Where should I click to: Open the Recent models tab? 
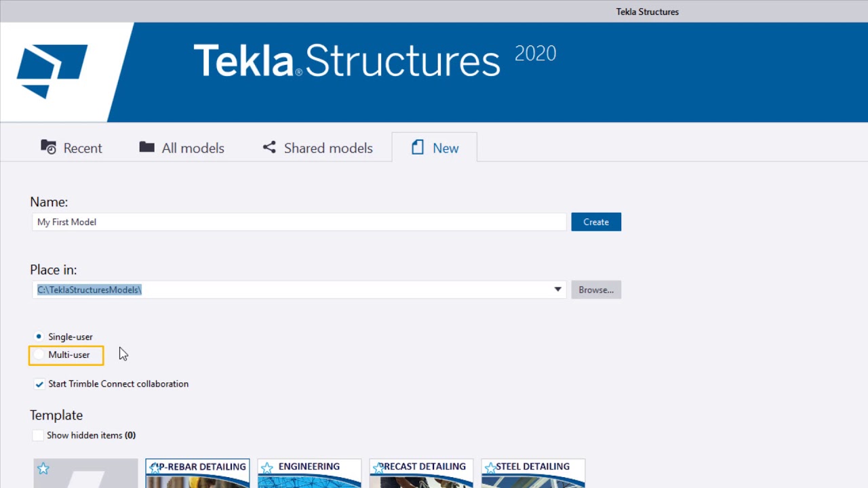[71, 148]
